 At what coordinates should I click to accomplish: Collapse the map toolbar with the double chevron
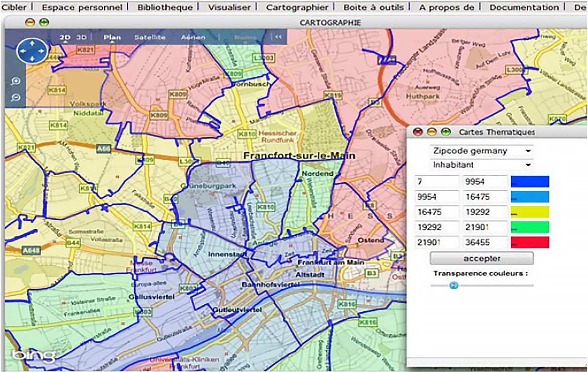278,37
